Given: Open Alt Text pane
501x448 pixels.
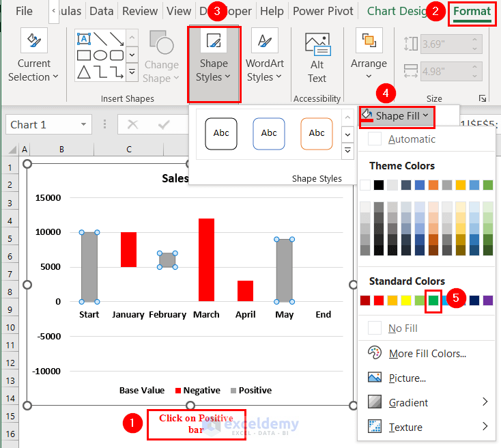Looking at the screenshot, I should 317,57.
